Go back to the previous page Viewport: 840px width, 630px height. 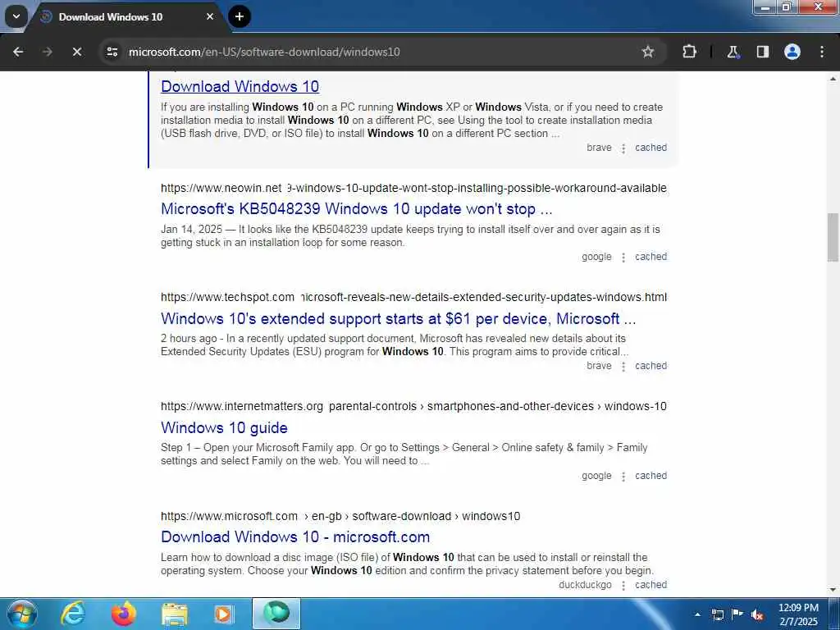(x=18, y=52)
